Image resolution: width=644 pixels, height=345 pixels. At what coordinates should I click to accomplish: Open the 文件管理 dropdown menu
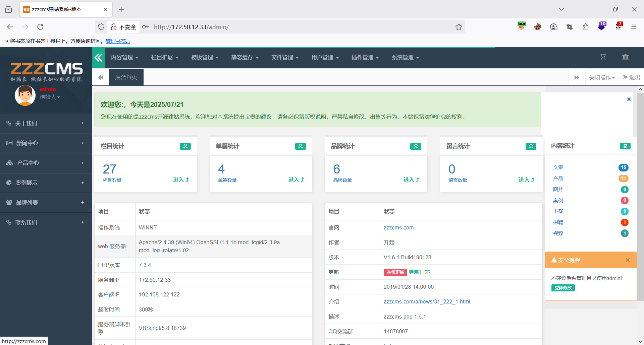(x=285, y=58)
